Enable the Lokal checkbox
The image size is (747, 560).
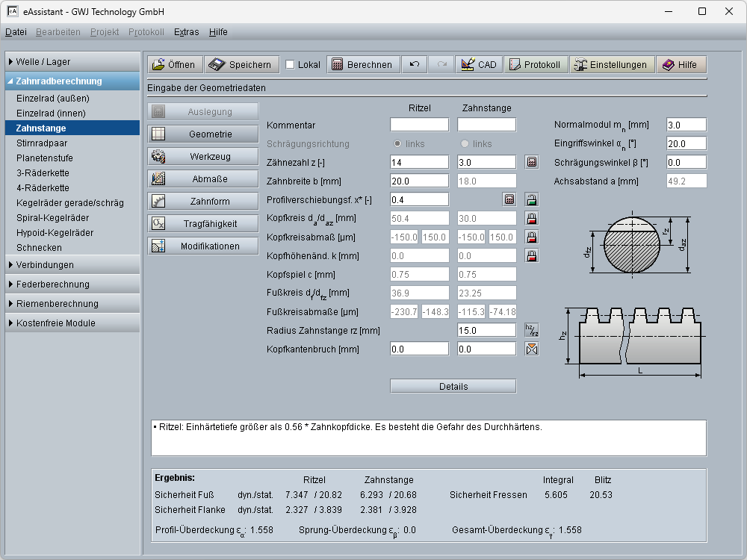point(291,65)
